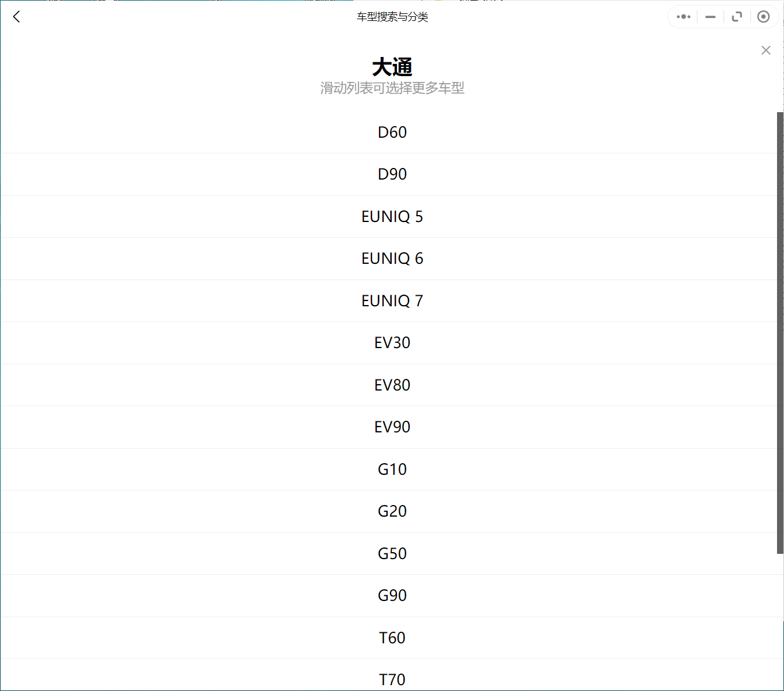Pick EV80 from the model list
784x691 pixels.
coord(392,385)
